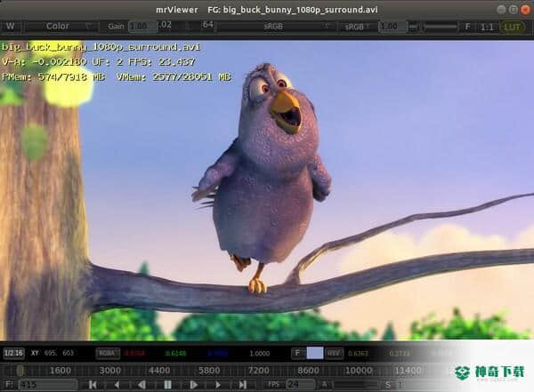Click the current frame field showing 415
The image size is (534, 392).
pos(47,385)
